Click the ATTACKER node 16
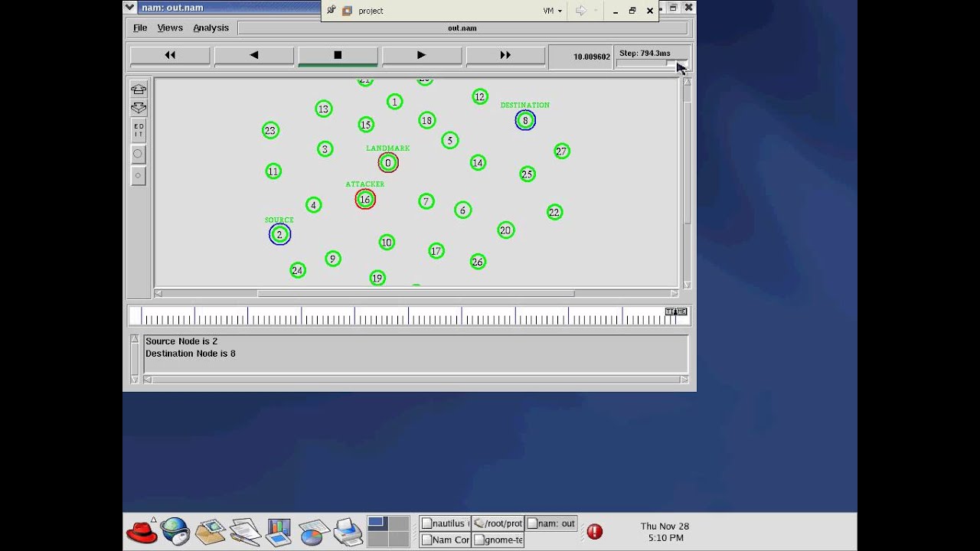The width and height of the screenshot is (980, 551). (x=365, y=200)
